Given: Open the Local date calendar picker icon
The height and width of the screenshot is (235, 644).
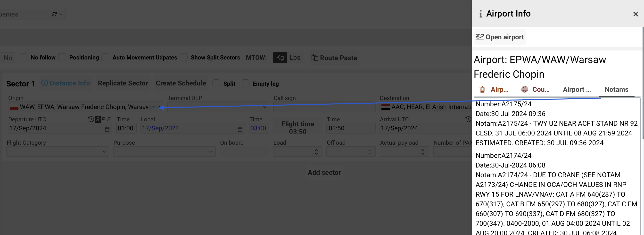Looking at the screenshot, I should pos(240,129).
